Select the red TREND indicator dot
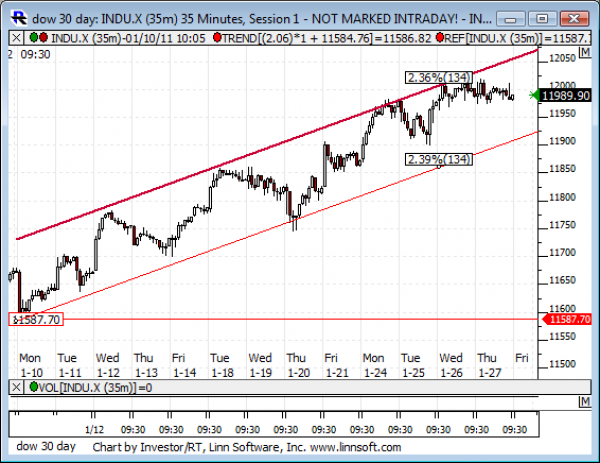This screenshot has width=600, height=463. point(217,37)
